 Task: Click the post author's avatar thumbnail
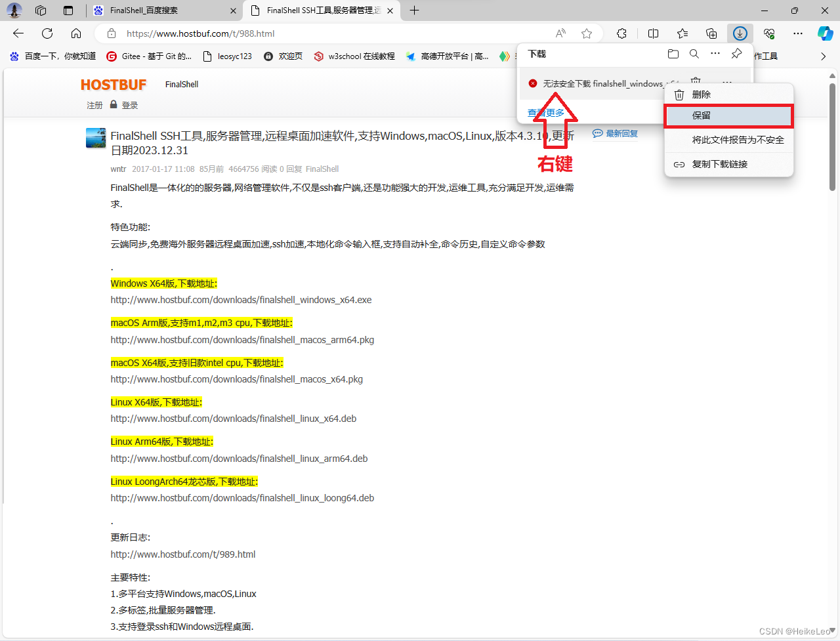[x=96, y=138]
